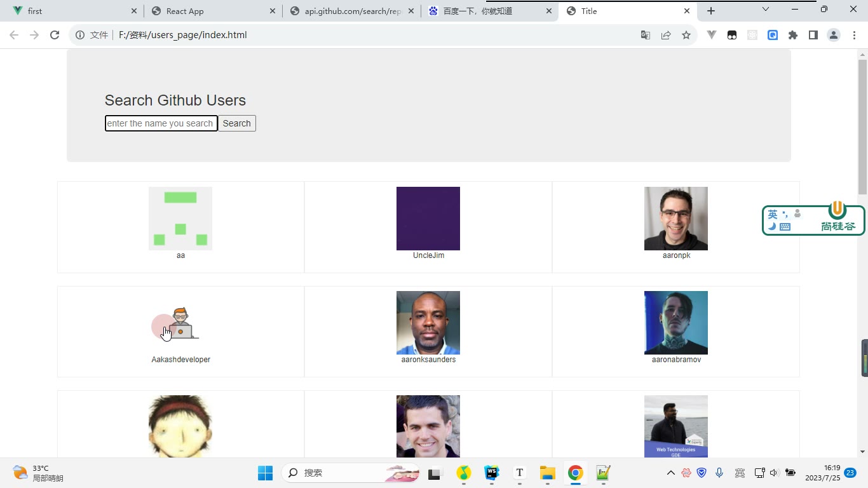
Task: Open the Typora T icon in taskbar
Action: pos(520,473)
